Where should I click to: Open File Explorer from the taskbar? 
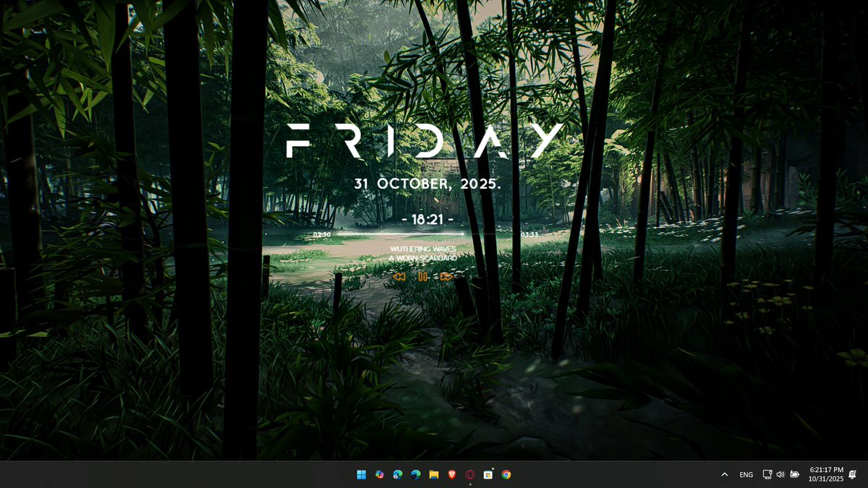click(x=434, y=475)
